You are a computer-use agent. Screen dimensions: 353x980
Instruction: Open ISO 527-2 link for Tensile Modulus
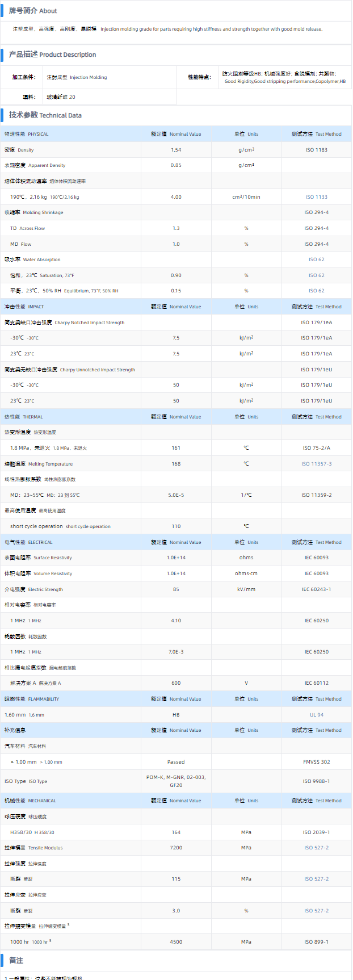316,848
